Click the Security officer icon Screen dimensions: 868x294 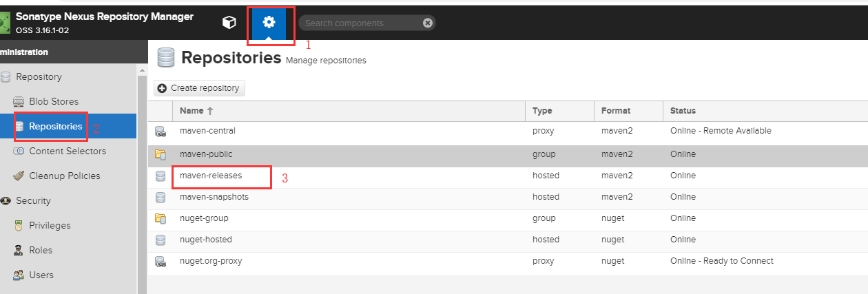coord(6,200)
